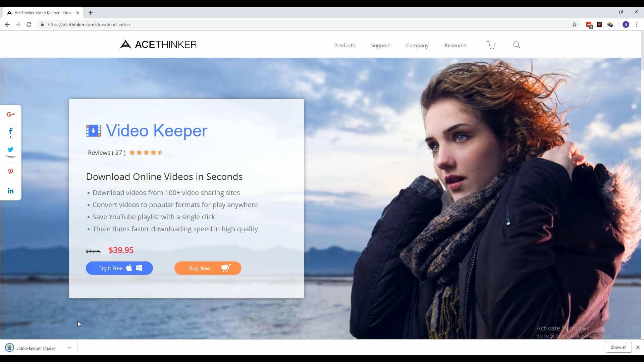Click the Buy Now button
Viewport: 644px width, 362px height.
click(x=208, y=268)
